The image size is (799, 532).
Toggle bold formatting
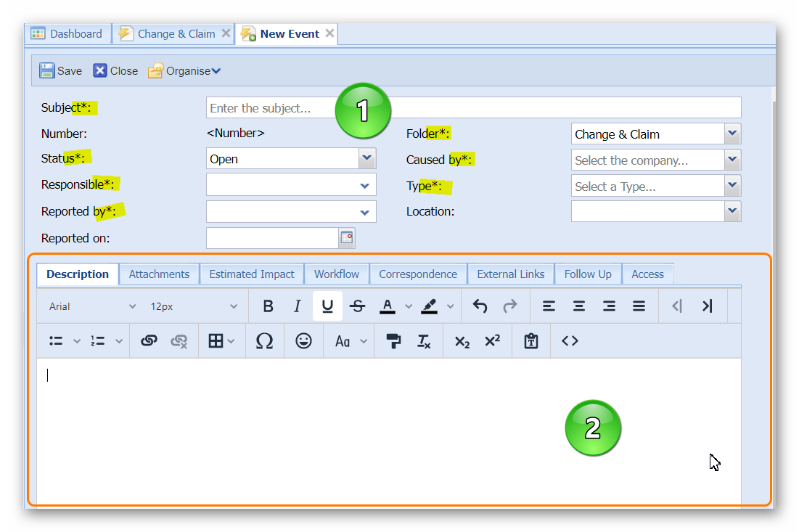point(268,306)
